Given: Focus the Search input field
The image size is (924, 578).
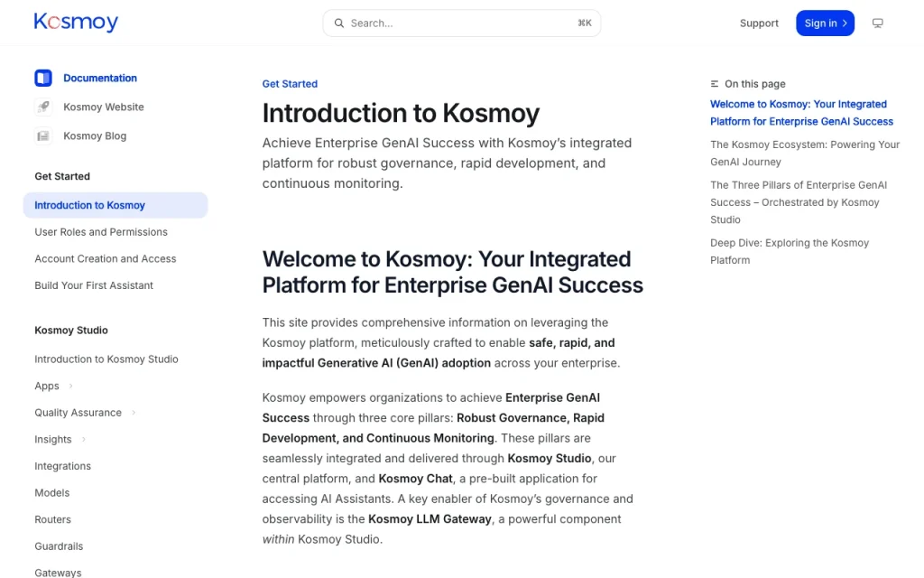Looking at the screenshot, I should tap(461, 23).
